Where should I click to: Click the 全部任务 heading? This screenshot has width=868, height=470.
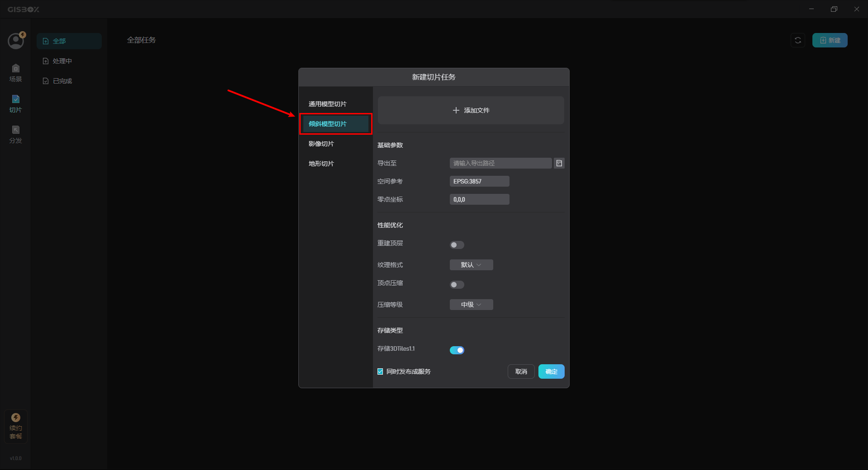(x=142, y=40)
